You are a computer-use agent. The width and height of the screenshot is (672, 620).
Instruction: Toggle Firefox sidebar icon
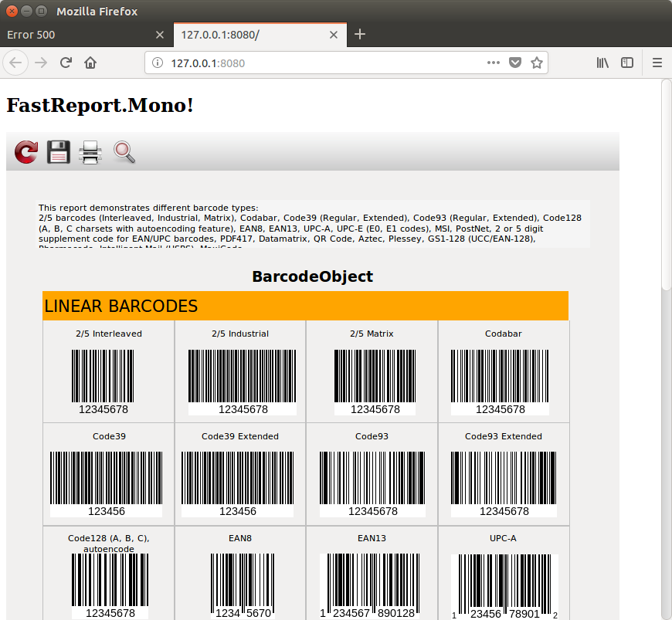point(627,63)
